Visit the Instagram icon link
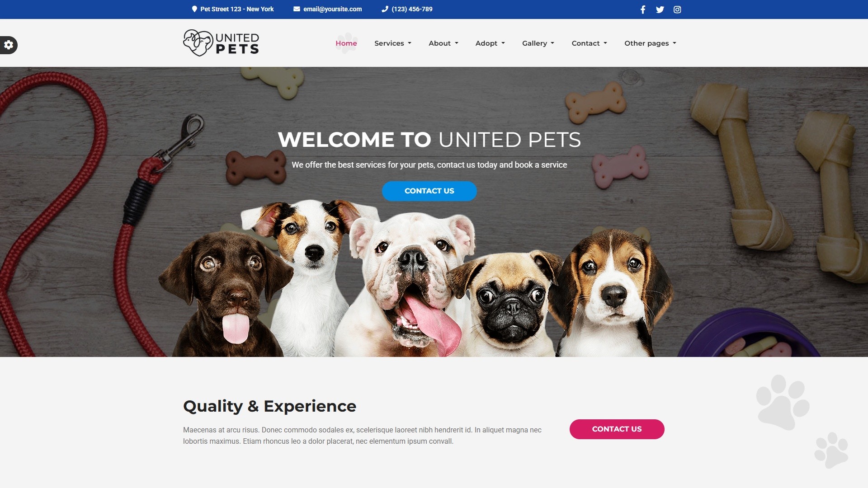The width and height of the screenshot is (868, 488). pos(677,9)
